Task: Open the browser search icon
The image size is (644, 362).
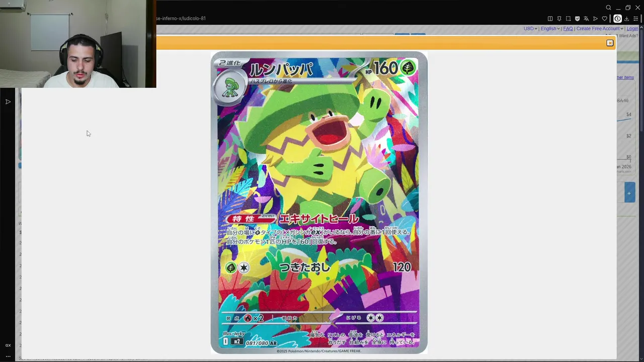Action: [608, 8]
